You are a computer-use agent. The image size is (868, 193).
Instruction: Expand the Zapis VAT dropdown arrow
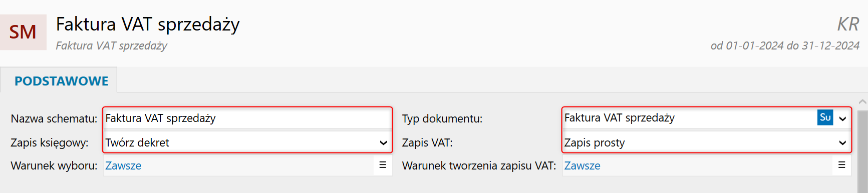pyautogui.click(x=842, y=143)
